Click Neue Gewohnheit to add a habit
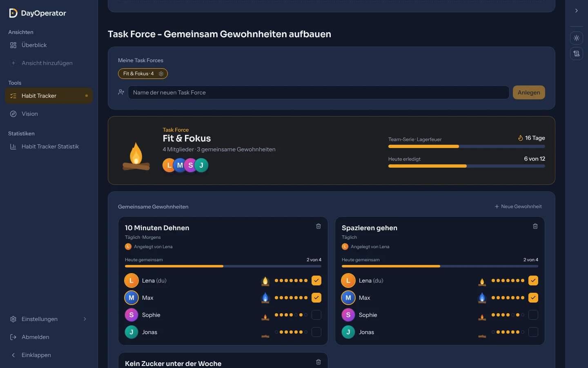This screenshot has width=588, height=368. point(518,206)
